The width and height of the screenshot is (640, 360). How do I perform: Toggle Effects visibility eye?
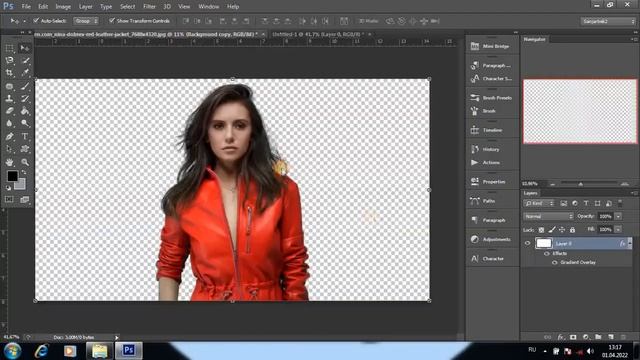(x=547, y=253)
